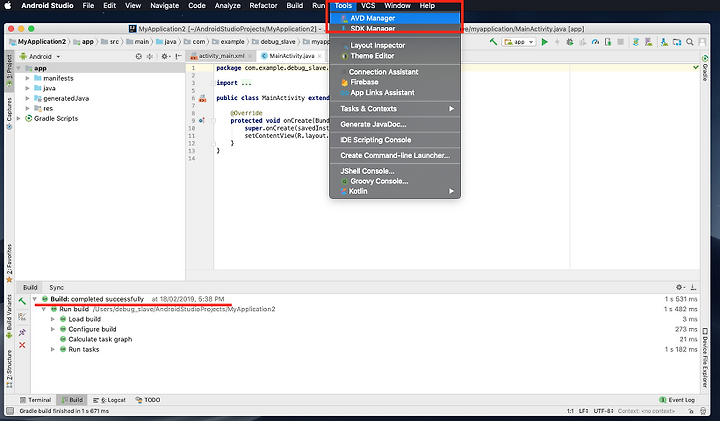Click the Debug app bug icon
720x421 pixels.
570,42
